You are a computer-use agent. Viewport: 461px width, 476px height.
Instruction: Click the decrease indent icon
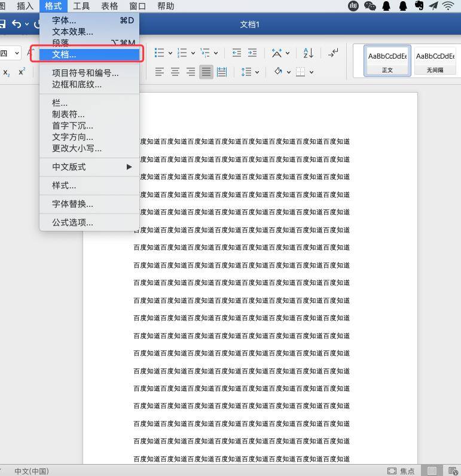point(237,53)
